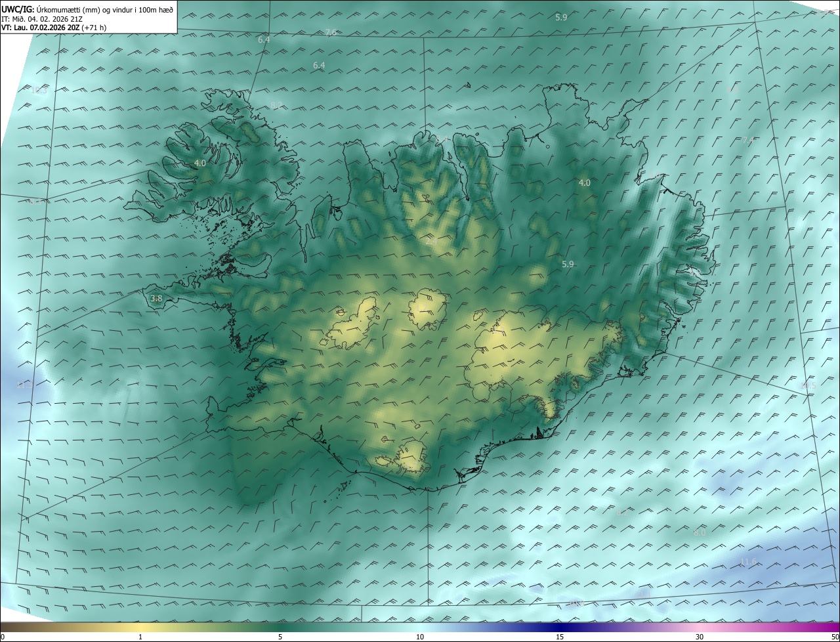This screenshot has width=840, height=642.
Task: Click the "(+71 h)" forecast offset
Action: 94,28
